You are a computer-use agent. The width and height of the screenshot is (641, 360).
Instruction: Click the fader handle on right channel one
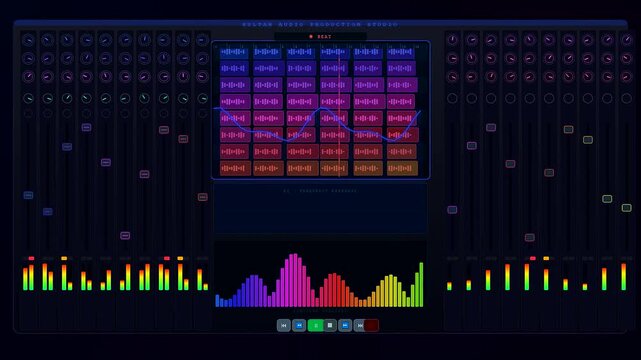click(452, 210)
